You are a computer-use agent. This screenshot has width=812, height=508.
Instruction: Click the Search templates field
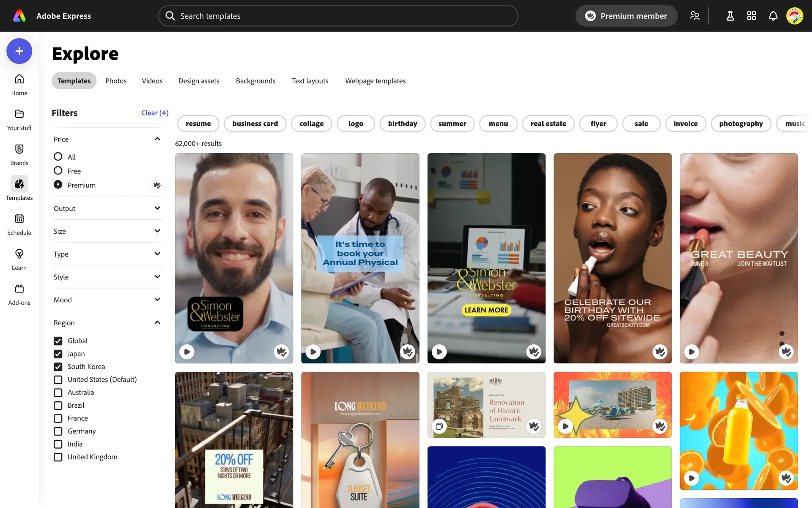tap(338, 16)
